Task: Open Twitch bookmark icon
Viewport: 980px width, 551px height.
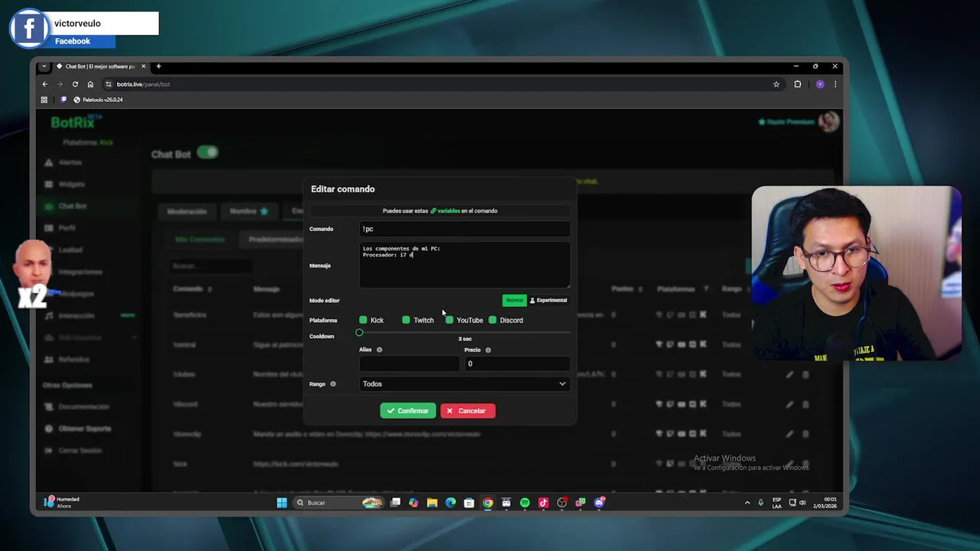Action: [x=64, y=99]
